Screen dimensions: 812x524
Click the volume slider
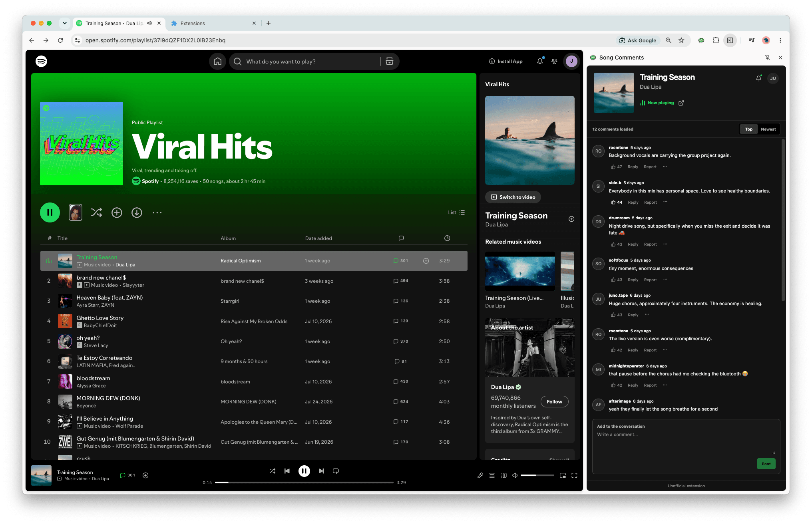click(537, 475)
